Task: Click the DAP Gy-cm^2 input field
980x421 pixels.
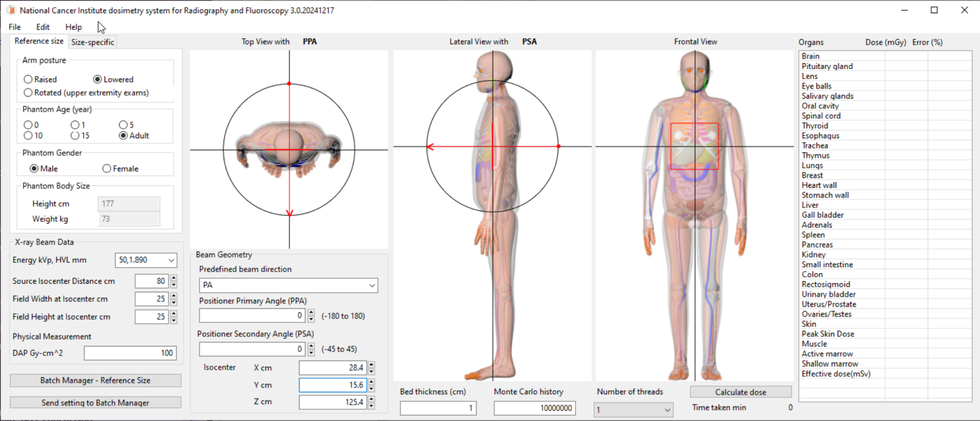Action: point(130,353)
